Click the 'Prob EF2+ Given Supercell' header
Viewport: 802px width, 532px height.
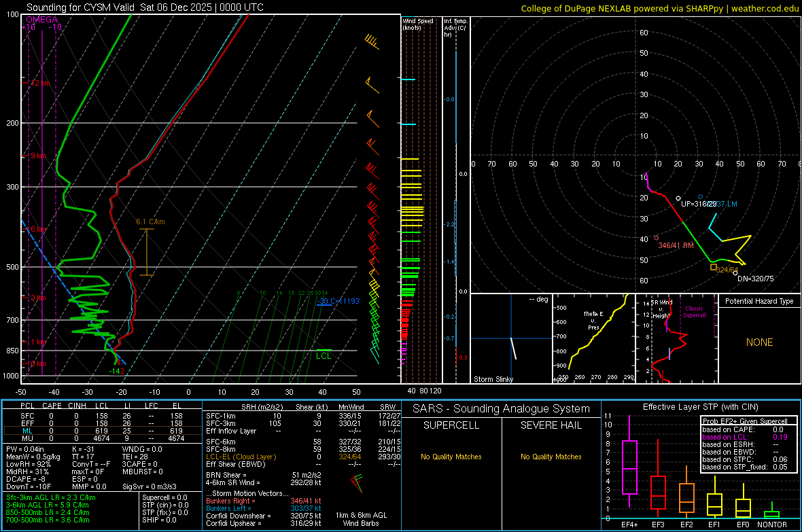pos(745,421)
